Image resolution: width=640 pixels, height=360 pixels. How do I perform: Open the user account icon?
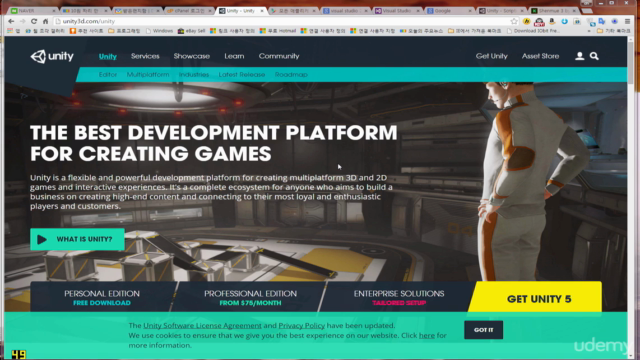tap(580, 56)
